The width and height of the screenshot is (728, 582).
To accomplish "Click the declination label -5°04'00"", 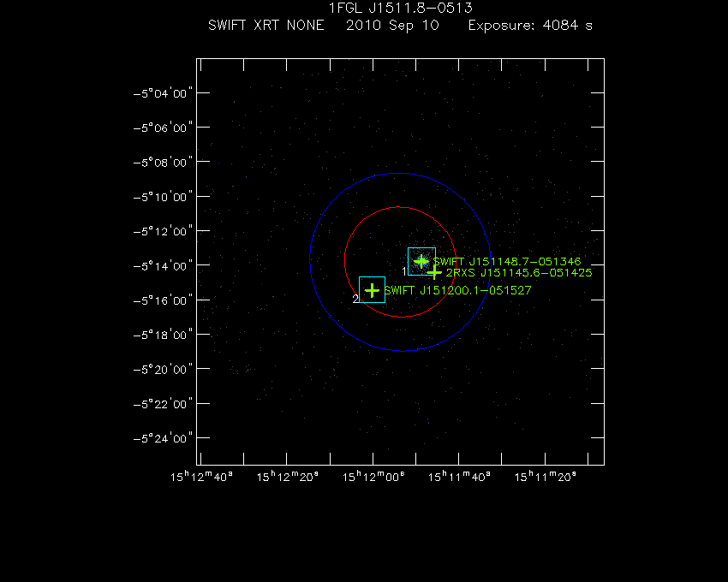I will coord(163,93).
